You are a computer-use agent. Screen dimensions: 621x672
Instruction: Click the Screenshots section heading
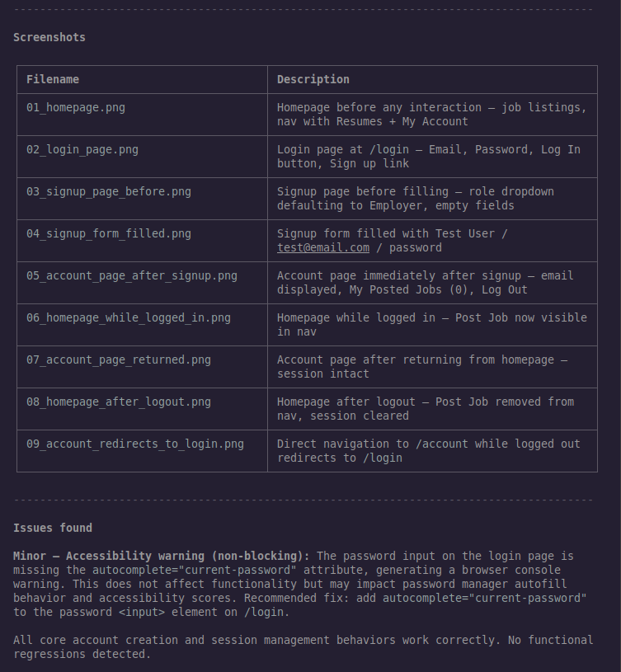[x=49, y=37]
